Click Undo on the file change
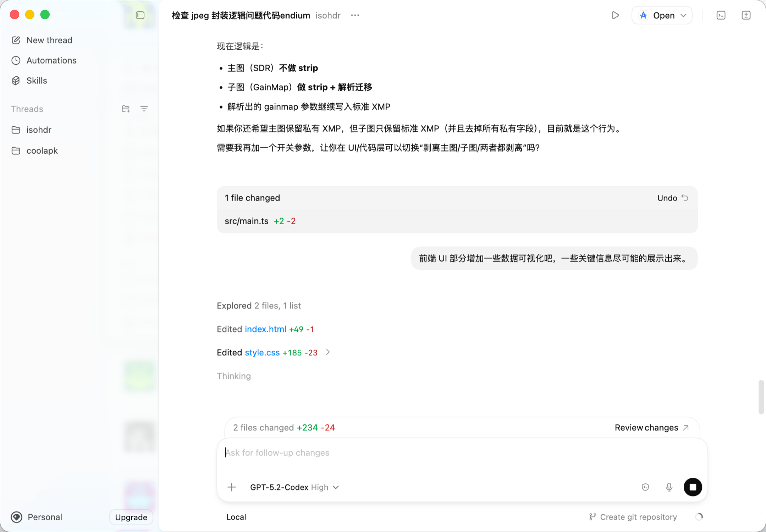 tap(672, 198)
